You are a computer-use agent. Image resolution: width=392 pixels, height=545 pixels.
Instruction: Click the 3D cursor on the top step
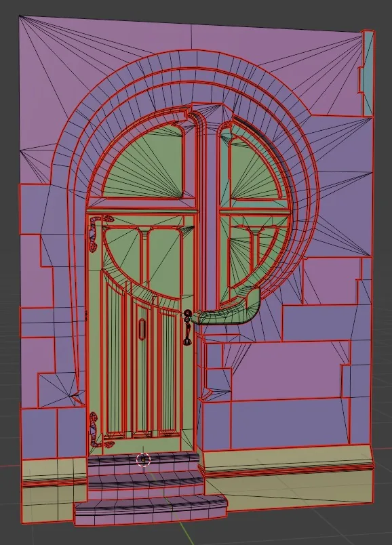(x=143, y=460)
